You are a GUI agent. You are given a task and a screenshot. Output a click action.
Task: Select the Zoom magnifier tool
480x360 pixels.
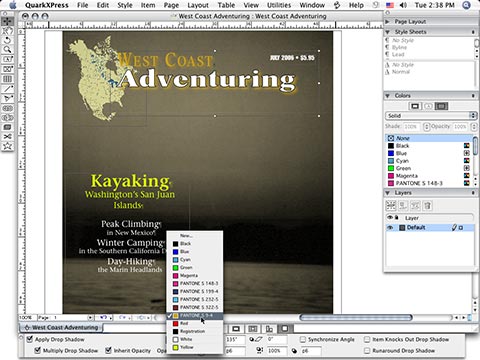(7, 50)
